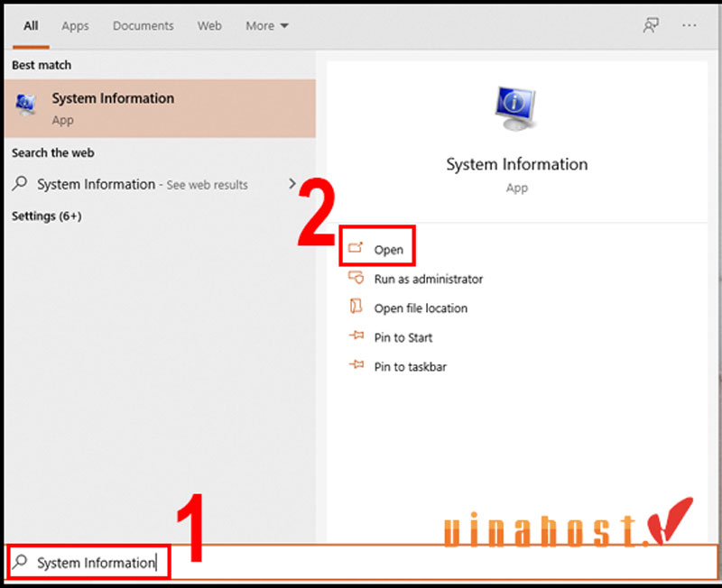This screenshot has width=722, height=588.
Task: Click search box magnifier icon
Action: pyautogui.click(x=20, y=562)
